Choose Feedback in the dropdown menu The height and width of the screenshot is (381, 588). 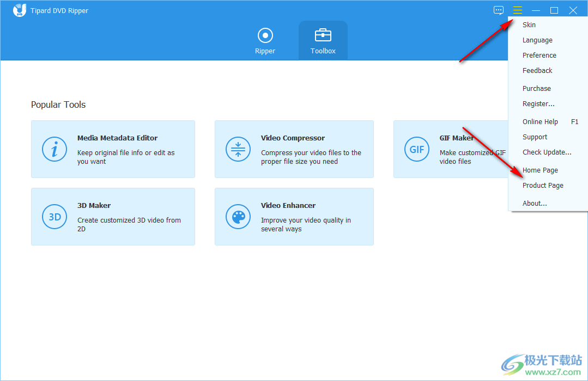pos(537,71)
